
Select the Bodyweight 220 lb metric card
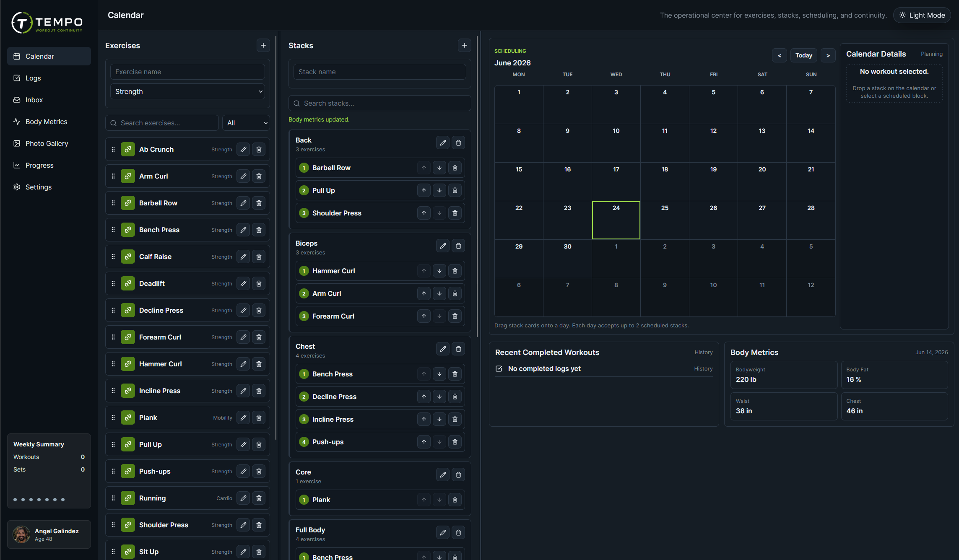point(784,375)
